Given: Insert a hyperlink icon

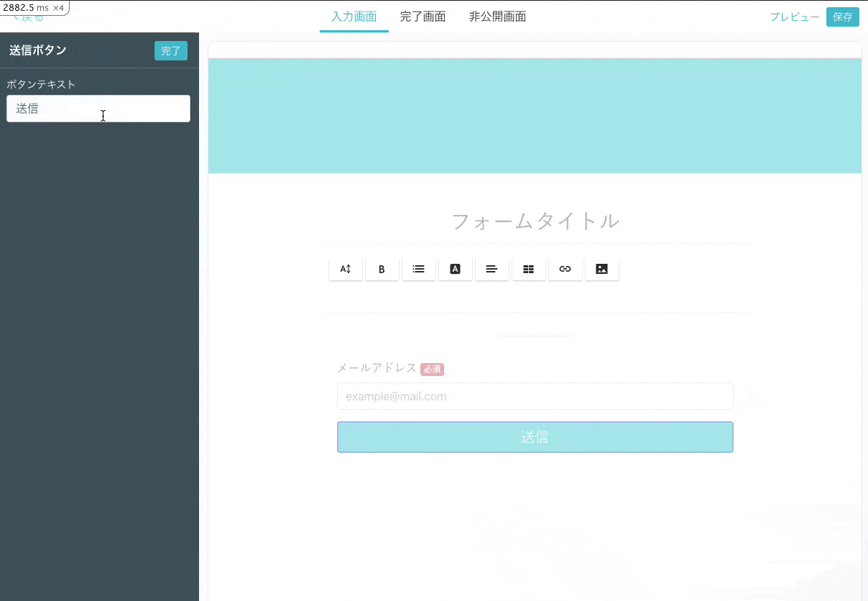Looking at the screenshot, I should click(x=565, y=269).
